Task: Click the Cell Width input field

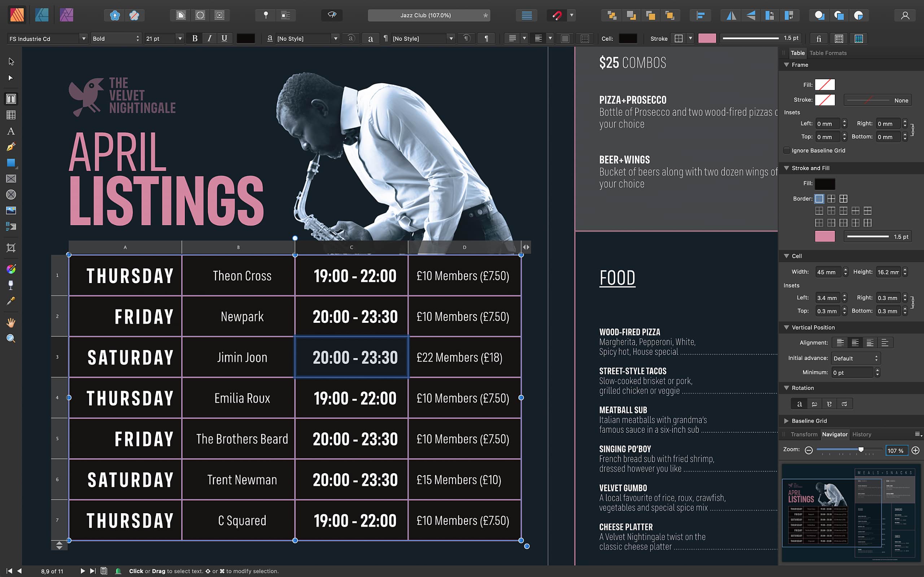Action: (x=828, y=272)
